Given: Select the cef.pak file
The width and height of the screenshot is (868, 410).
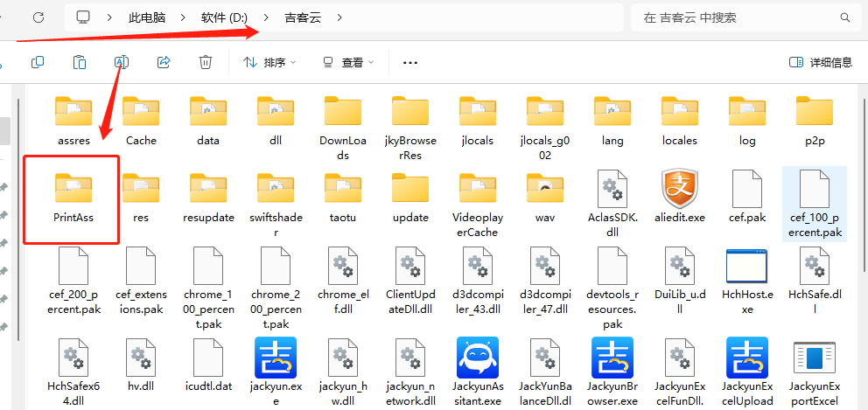Looking at the screenshot, I should pyautogui.click(x=747, y=198).
